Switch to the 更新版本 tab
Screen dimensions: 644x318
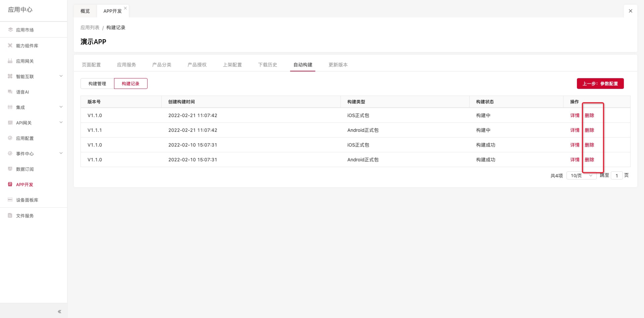coord(338,65)
